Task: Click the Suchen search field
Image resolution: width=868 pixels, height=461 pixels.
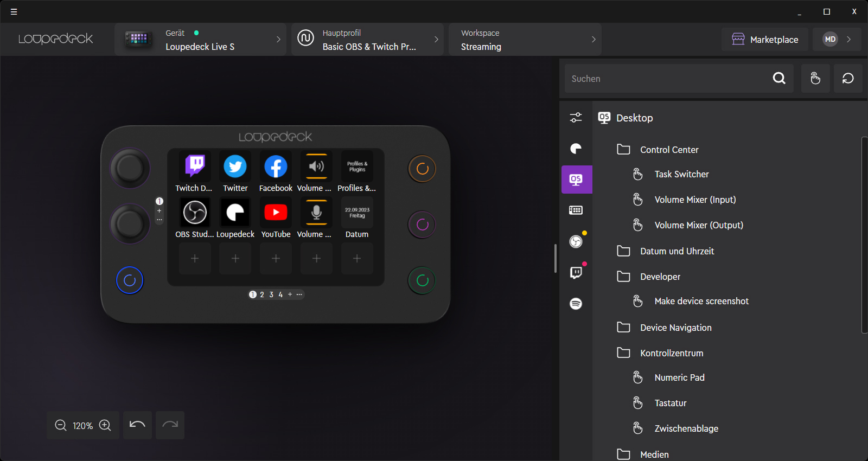Action: [x=667, y=79]
